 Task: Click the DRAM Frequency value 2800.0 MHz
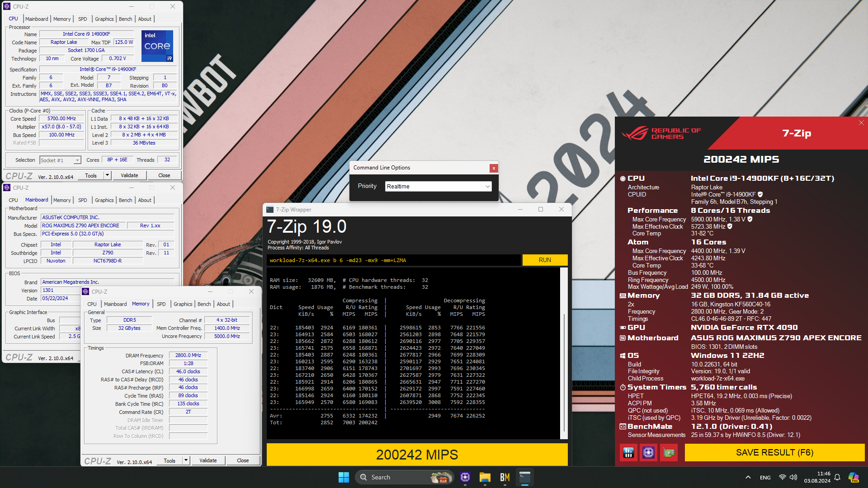click(x=188, y=355)
